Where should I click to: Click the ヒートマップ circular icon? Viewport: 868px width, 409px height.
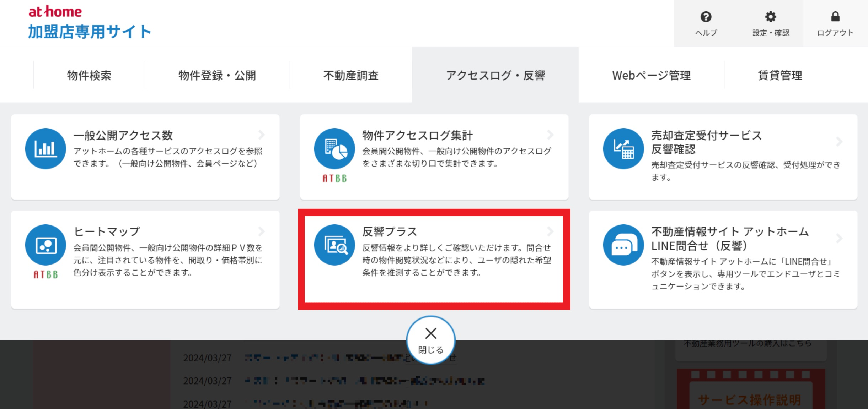[45, 245]
